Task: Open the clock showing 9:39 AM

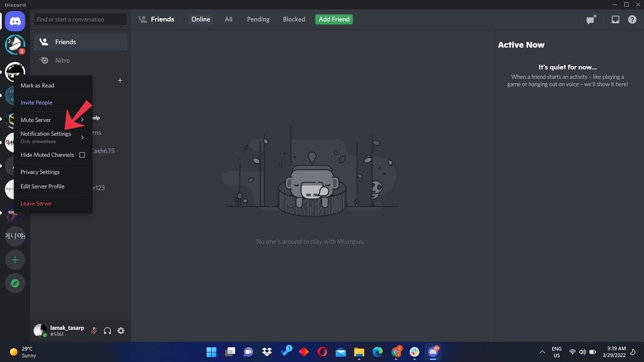Action: click(x=614, y=352)
